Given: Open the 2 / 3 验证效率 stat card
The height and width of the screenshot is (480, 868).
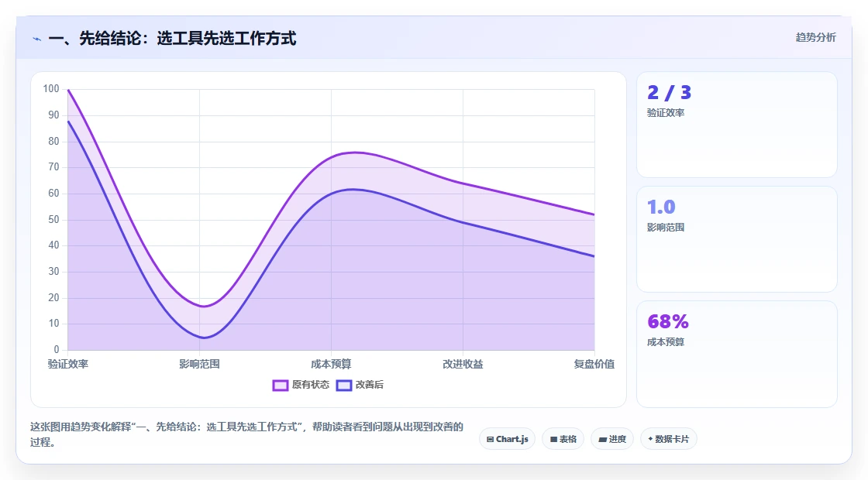Looking at the screenshot, I should (737, 125).
